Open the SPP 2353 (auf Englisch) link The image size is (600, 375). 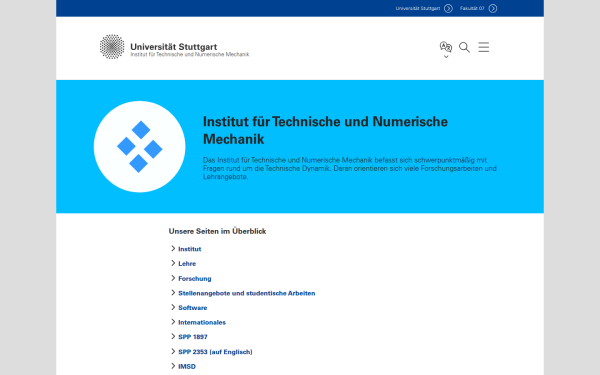(x=215, y=352)
